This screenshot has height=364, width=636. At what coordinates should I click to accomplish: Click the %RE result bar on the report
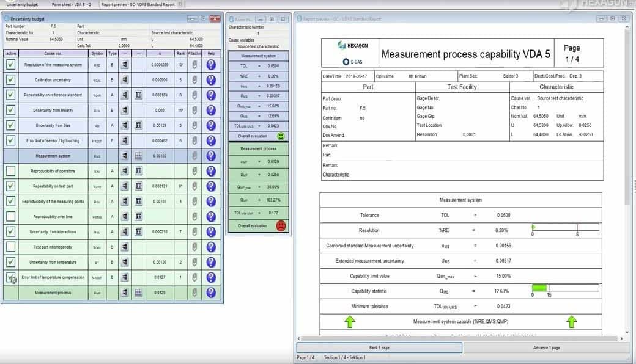[x=566, y=228]
